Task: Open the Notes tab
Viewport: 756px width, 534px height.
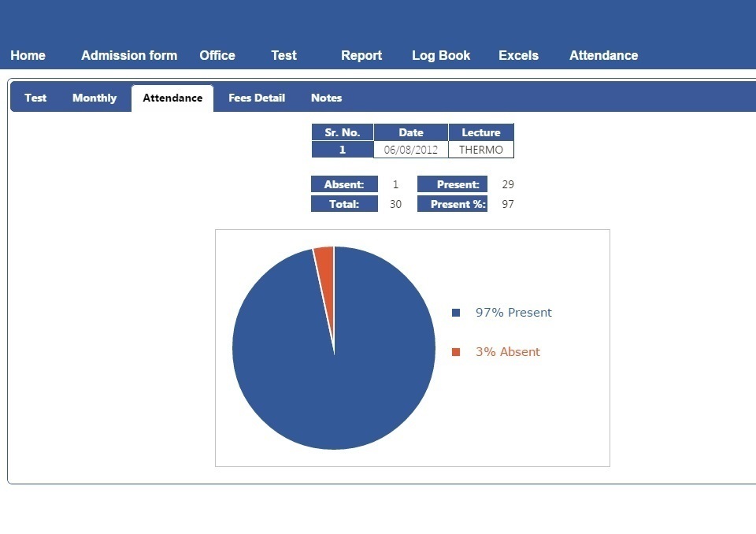Action: [x=326, y=98]
